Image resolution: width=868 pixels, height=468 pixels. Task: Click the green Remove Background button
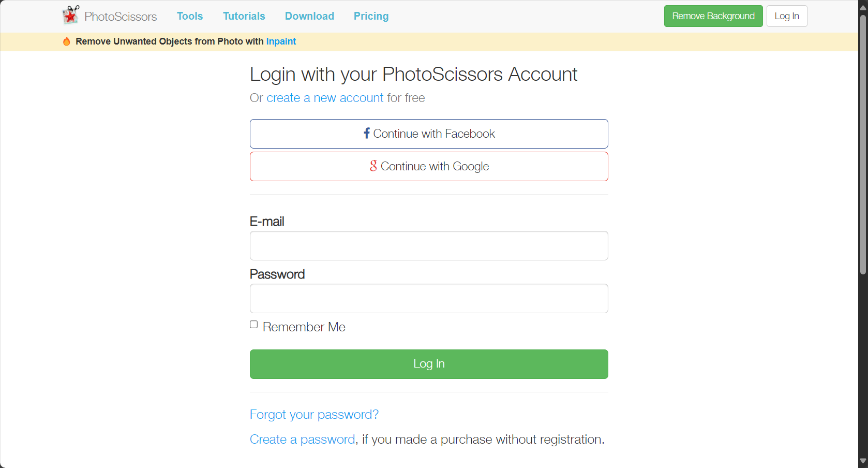[x=713, y=16]
